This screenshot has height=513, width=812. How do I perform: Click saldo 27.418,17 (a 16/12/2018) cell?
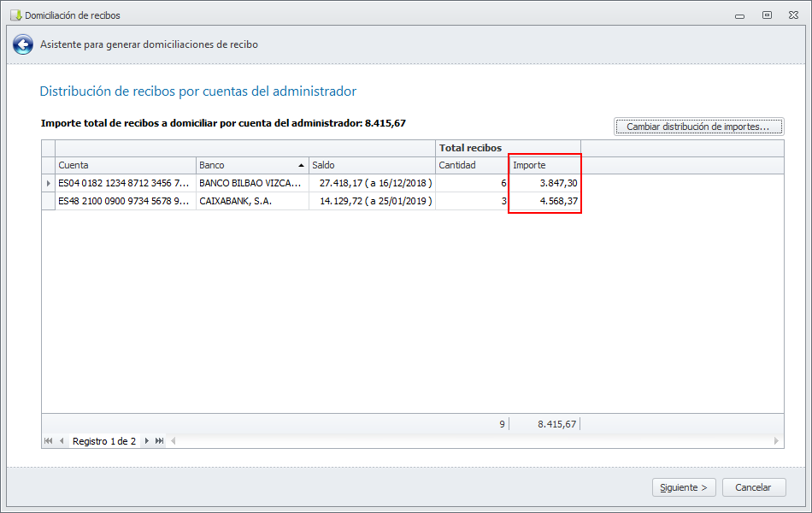[x=372, y=183]
